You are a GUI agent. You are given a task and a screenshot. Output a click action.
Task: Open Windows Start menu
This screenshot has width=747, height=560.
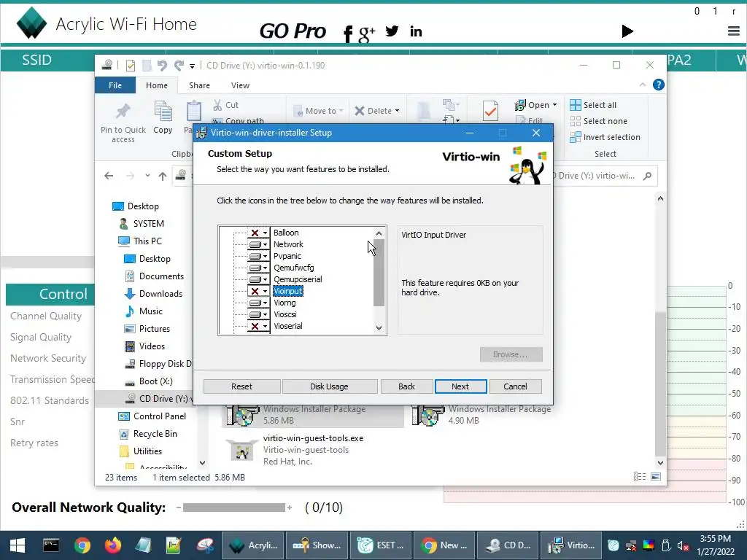pos(18,545)
